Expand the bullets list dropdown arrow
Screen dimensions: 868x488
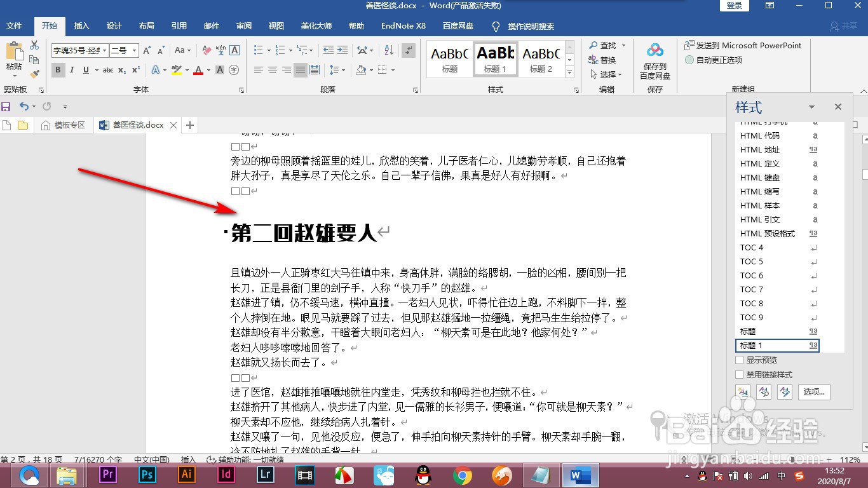[x=268, y=50]
